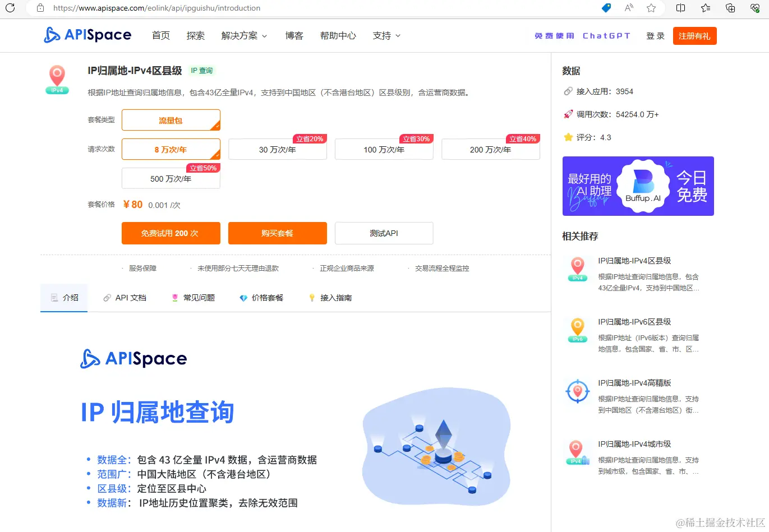This screenshot has width=769, height=532.
Task: Select the 500 万次/年 request option
Action: coord(171,178)
